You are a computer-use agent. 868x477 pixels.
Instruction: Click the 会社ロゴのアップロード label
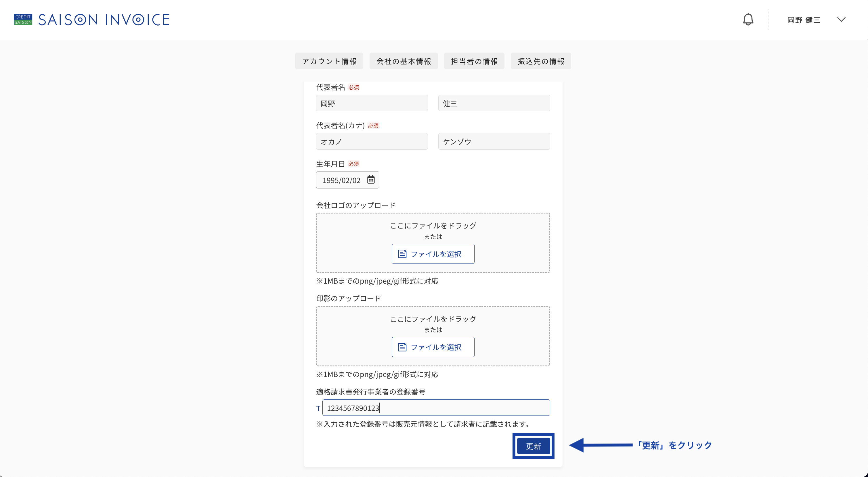point(356,205)
